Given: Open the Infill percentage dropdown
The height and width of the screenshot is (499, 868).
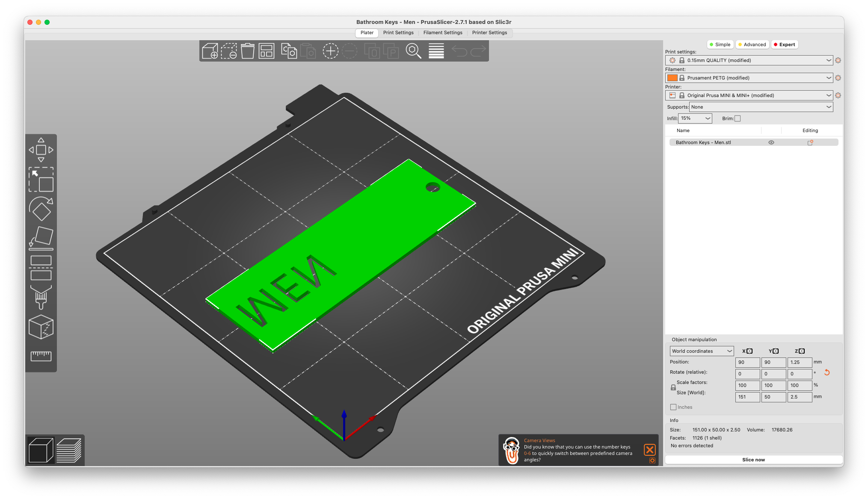Looking at the screenshot, I should point(695,118).
